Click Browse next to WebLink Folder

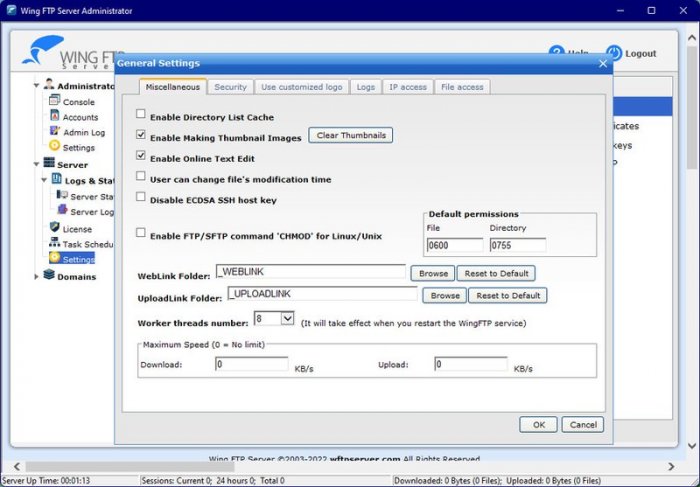point(433,273)
